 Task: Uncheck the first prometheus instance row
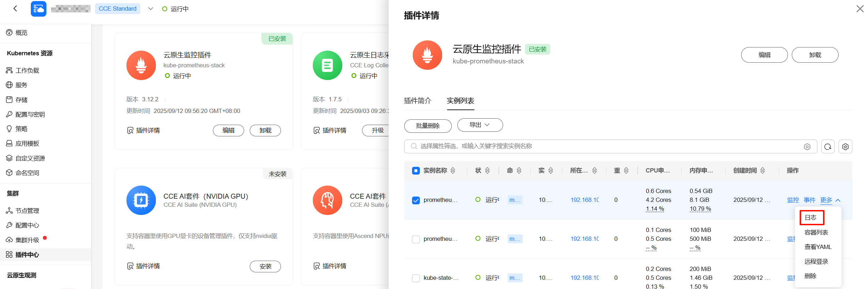coord(416,200)
